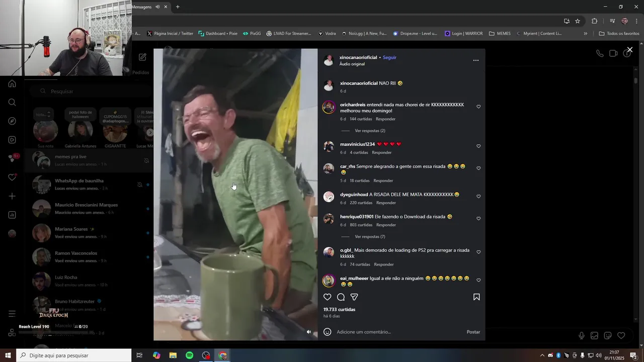Follow xinocanaoriooficial via Seguir
644x362 pixels.
390,57
